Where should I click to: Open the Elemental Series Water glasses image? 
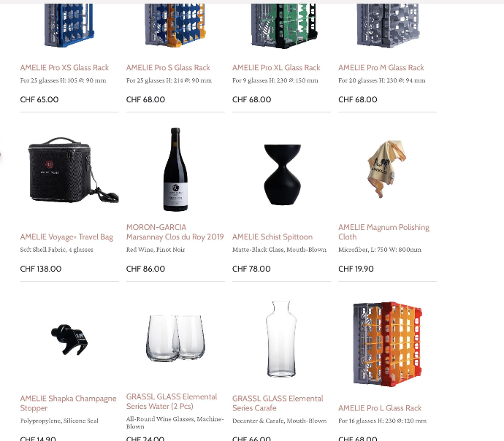tap(175, 338)
